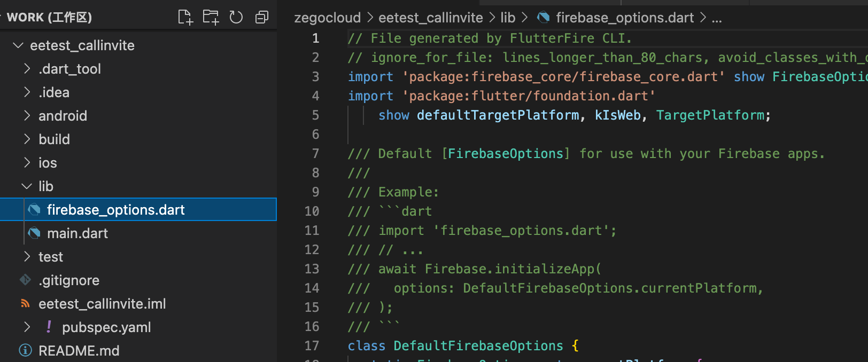
Task: Click the New File icon in explorer header
Action: point(185,18)
